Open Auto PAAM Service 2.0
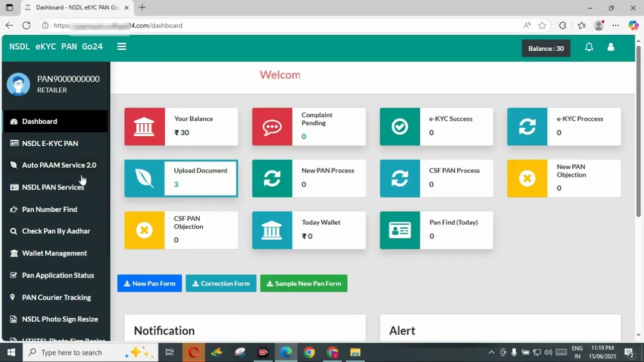 [x=55, y=165]
